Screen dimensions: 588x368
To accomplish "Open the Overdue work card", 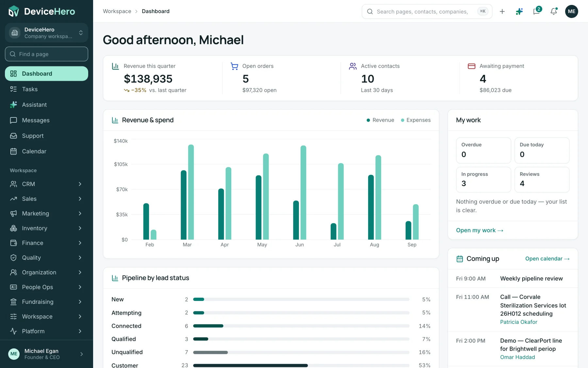I will tap(483, 150).
